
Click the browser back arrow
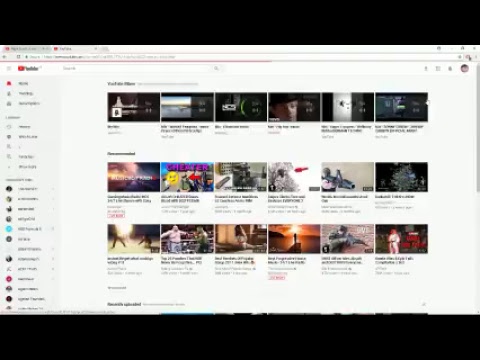tap(4, 57)
